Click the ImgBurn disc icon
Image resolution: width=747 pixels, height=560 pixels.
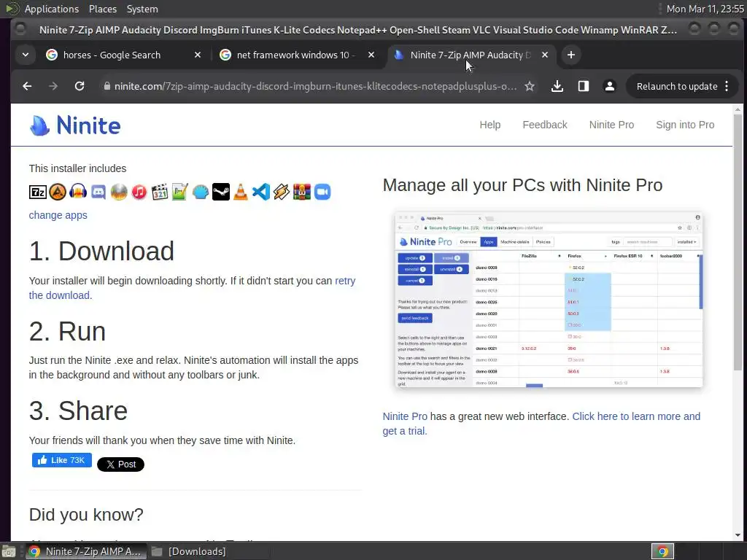119,192
